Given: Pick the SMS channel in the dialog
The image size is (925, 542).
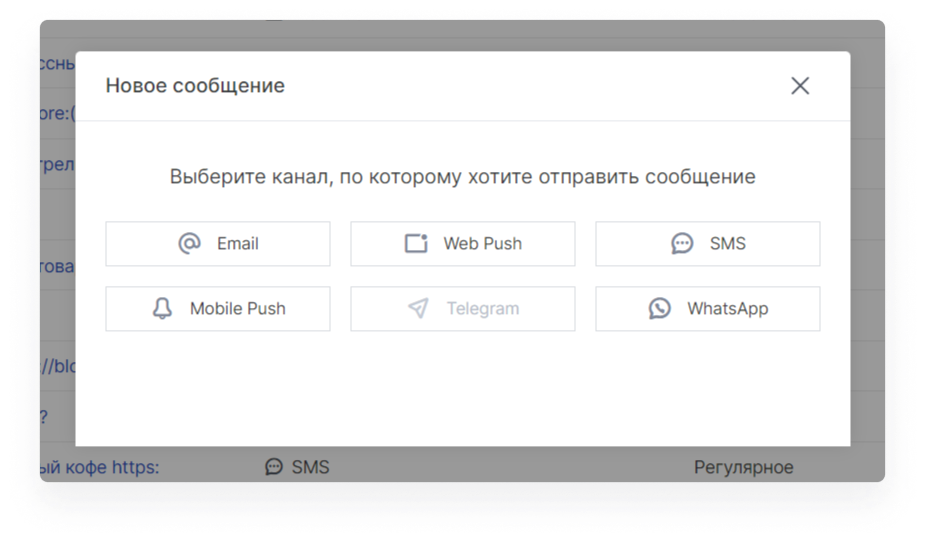Looking at the screenshot, I should click(x=707, y=244).
